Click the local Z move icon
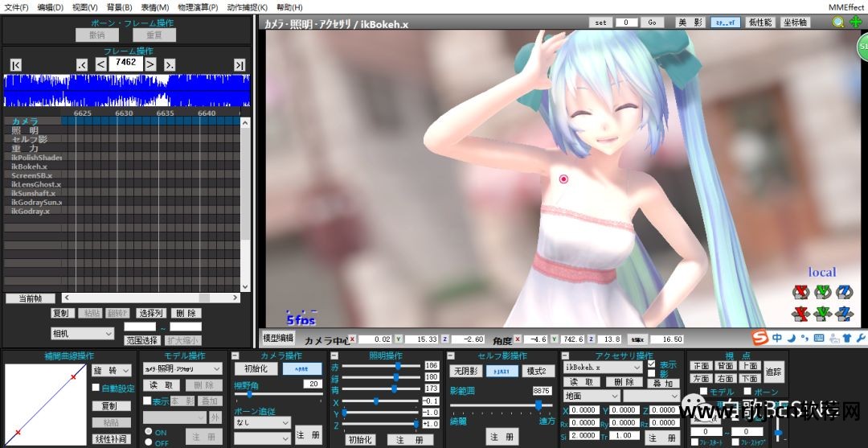Viewport: 868px width, 448px height. 844,314
